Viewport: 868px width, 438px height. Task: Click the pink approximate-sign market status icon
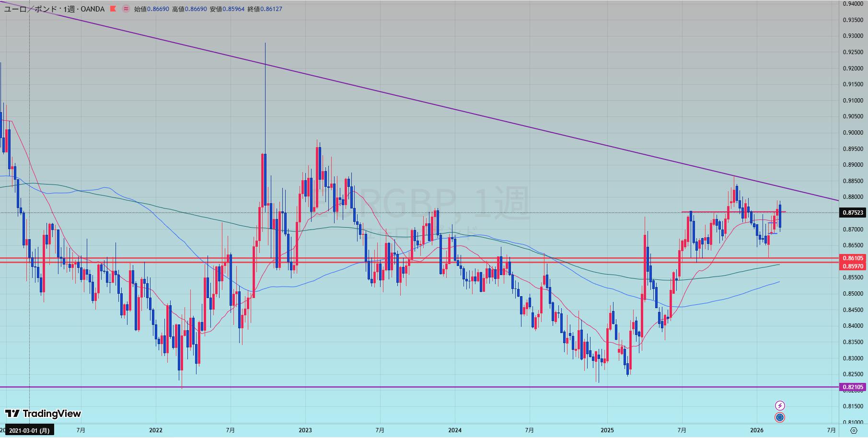pos(126,9)
